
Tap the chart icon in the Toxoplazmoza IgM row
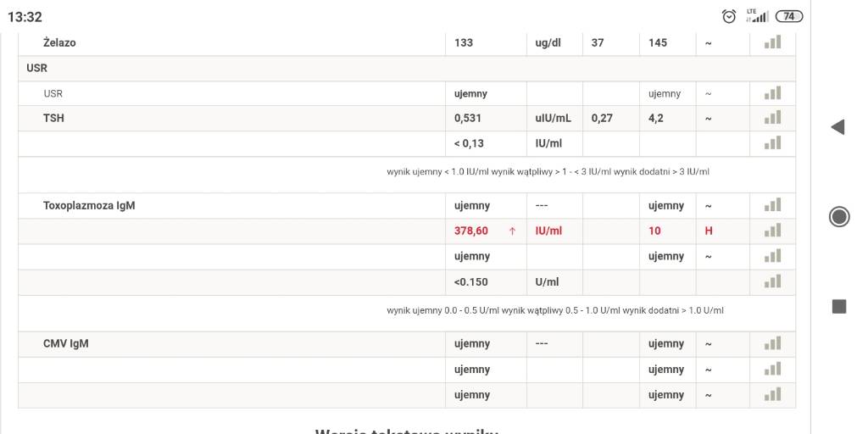772,205
